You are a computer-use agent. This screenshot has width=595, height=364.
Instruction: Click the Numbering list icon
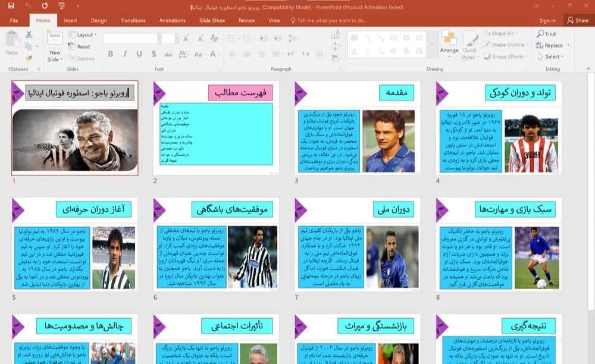(248, 38)
